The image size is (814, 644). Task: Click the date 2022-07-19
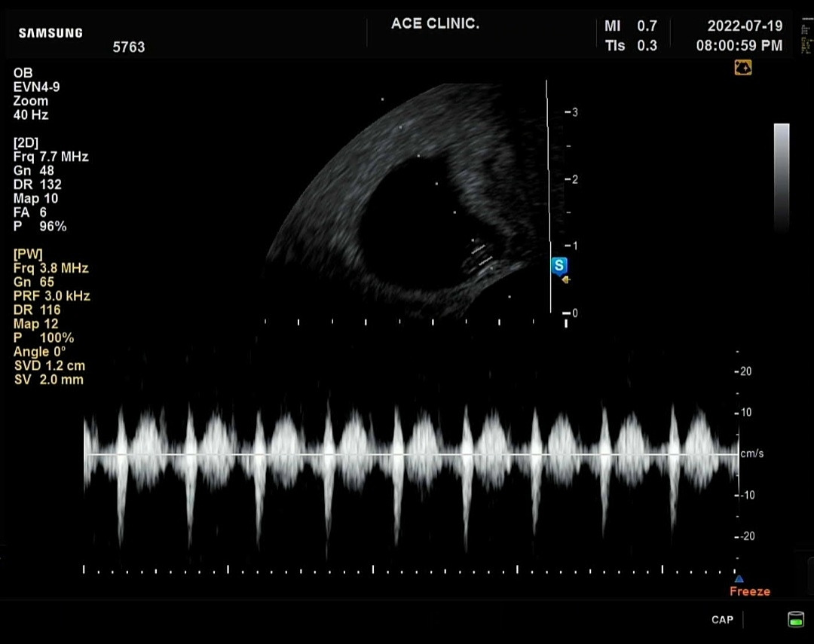pos(745,26)
